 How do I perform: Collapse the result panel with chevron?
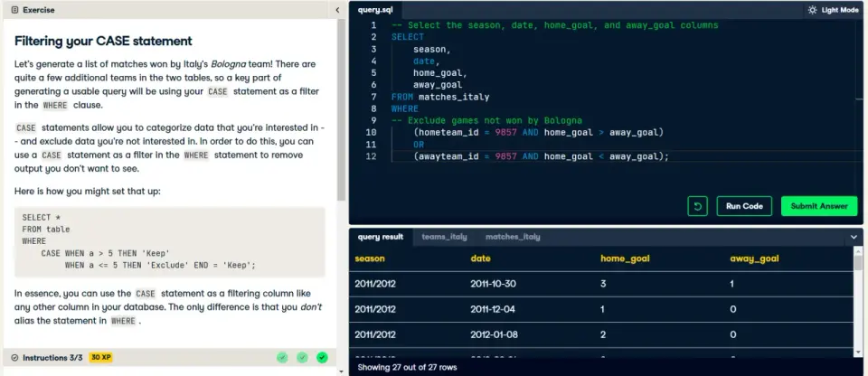click(x=854, y=237)
